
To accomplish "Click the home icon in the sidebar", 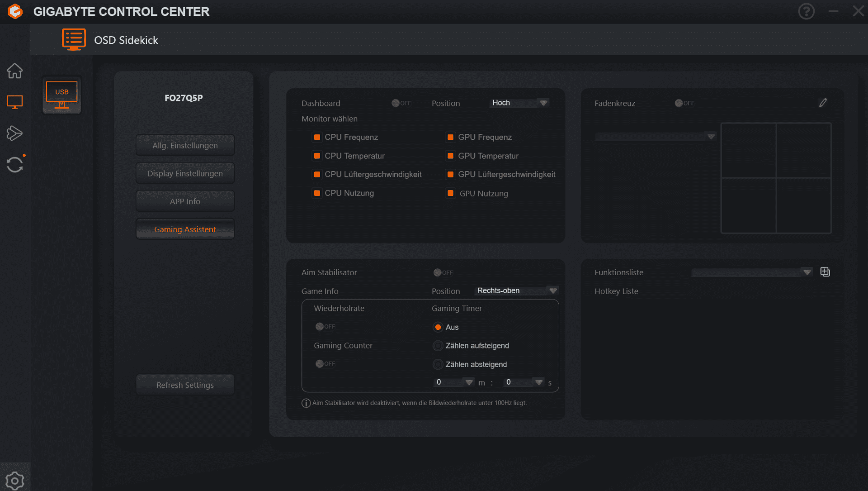I will point(15,71).
